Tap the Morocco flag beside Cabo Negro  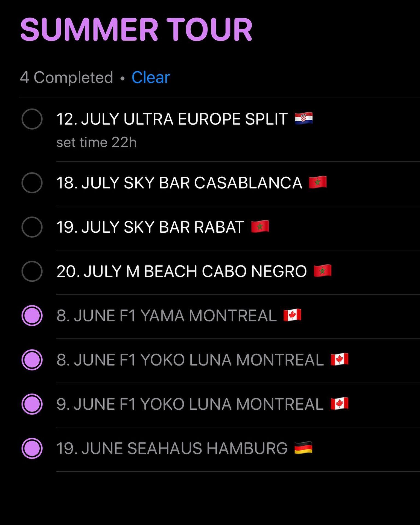coord(322,271)
